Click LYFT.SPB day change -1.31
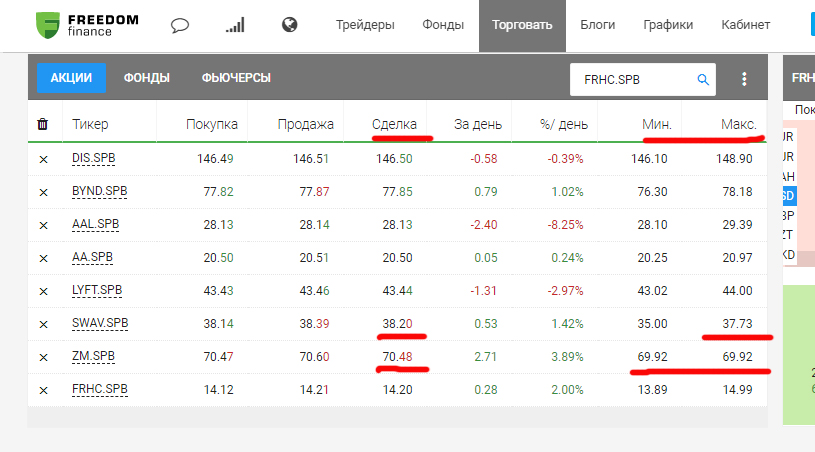 tap(483, 291)
